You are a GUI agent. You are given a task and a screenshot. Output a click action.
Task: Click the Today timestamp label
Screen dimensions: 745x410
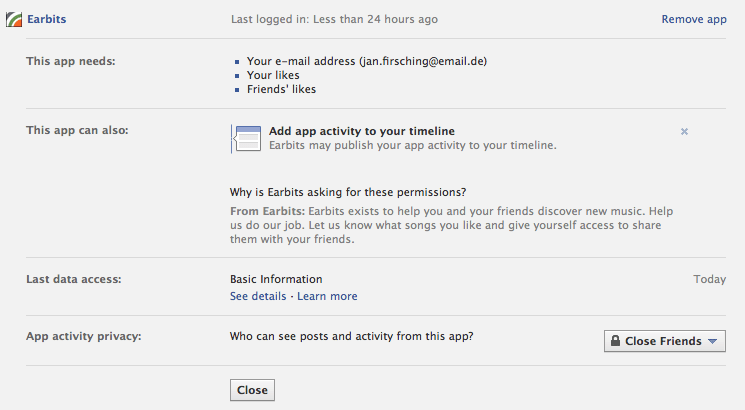point(709,279)
